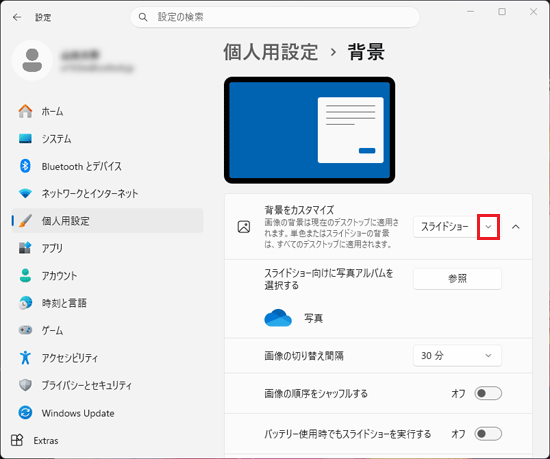Close the settings window
Viewport: 550px width, 459px height.
[534, 12]
